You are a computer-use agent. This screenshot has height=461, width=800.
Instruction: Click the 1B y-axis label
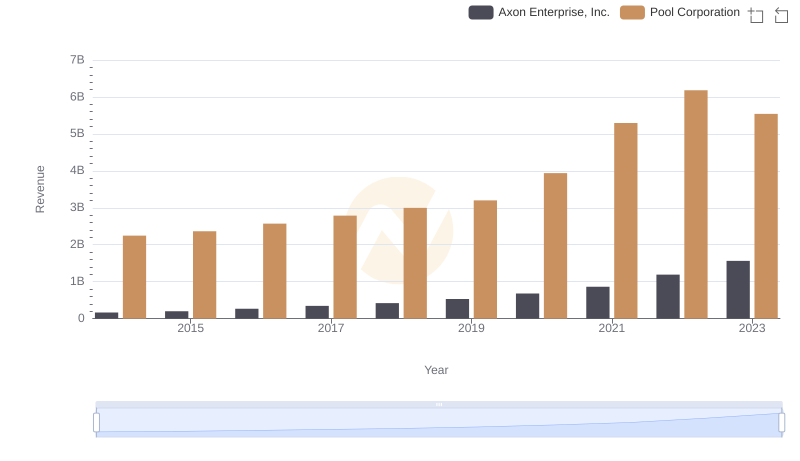pyautogui.click(x=77, y=281)
